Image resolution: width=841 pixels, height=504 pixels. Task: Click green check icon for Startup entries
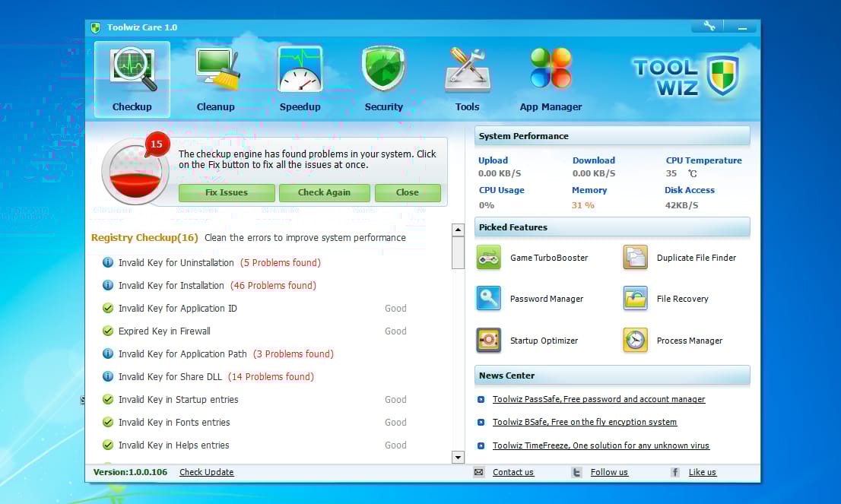[108, 399]
